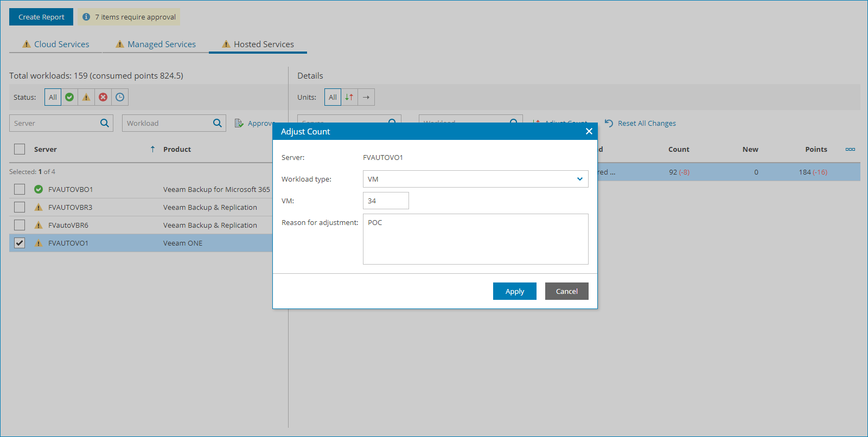
Task: Open the Workload type dropdown
Action: 476,179
